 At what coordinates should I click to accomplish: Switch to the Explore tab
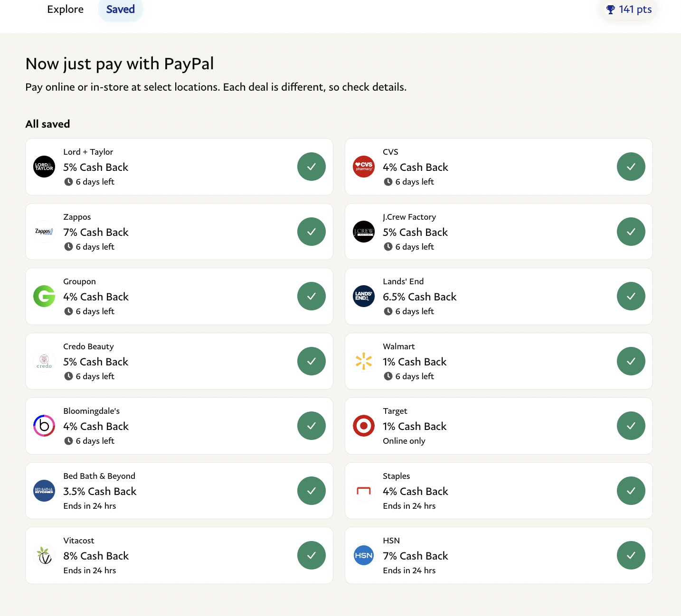tap(66, 9)
